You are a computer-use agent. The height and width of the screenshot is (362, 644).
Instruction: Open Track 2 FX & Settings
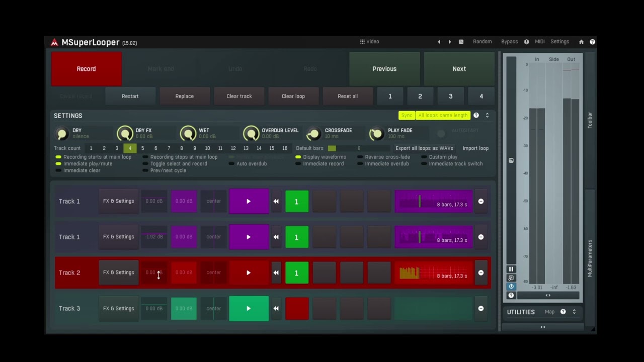point(119,273)
